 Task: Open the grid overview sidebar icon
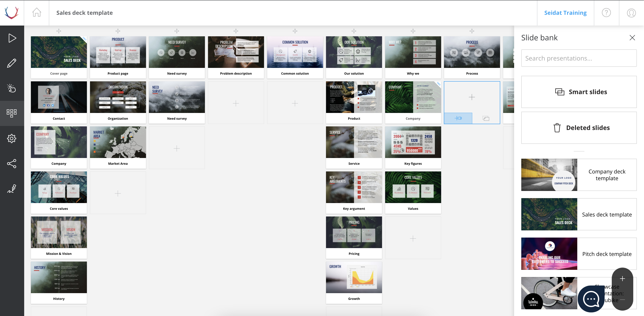(x=12, y=113)
